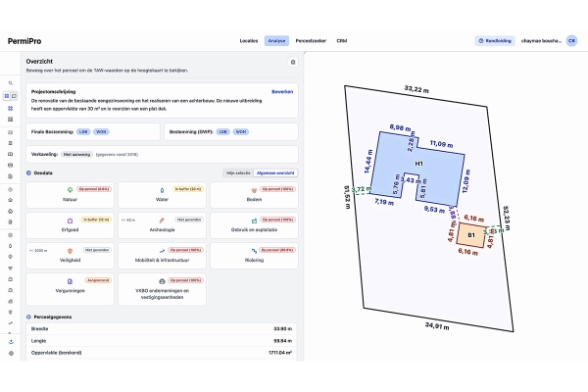
Task: Open the Erfgoed geodata card
Action: click(71, 225)
